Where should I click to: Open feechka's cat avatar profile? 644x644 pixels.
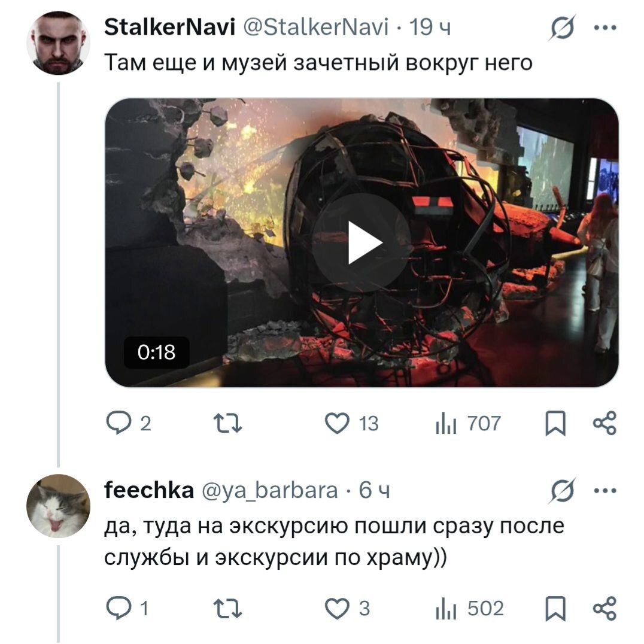(x=58, y=506)
